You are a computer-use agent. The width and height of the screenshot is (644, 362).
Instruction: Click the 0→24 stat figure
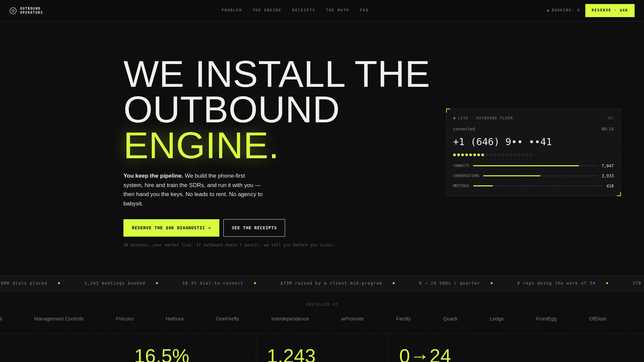click(x=425, y=355)
